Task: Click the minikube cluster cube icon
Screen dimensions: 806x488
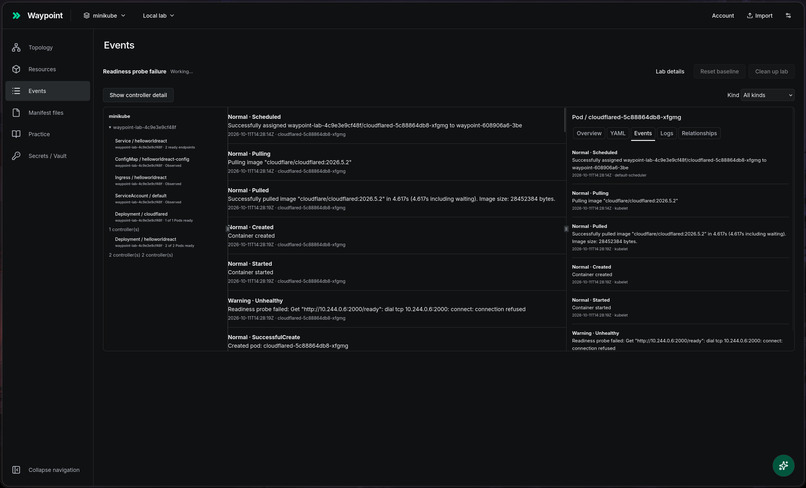Action: (x=86, y=15)
